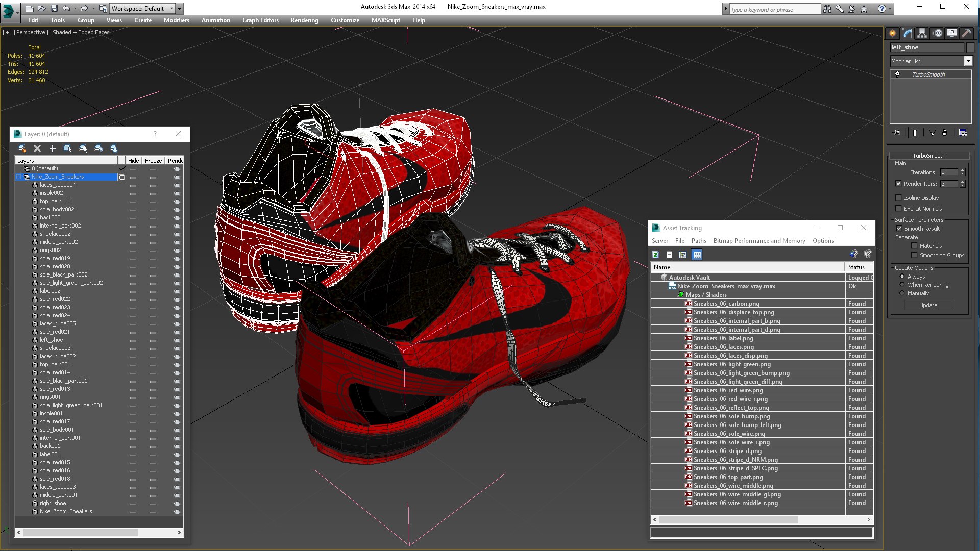Open the Rendering menu

[x=304, y=20]
